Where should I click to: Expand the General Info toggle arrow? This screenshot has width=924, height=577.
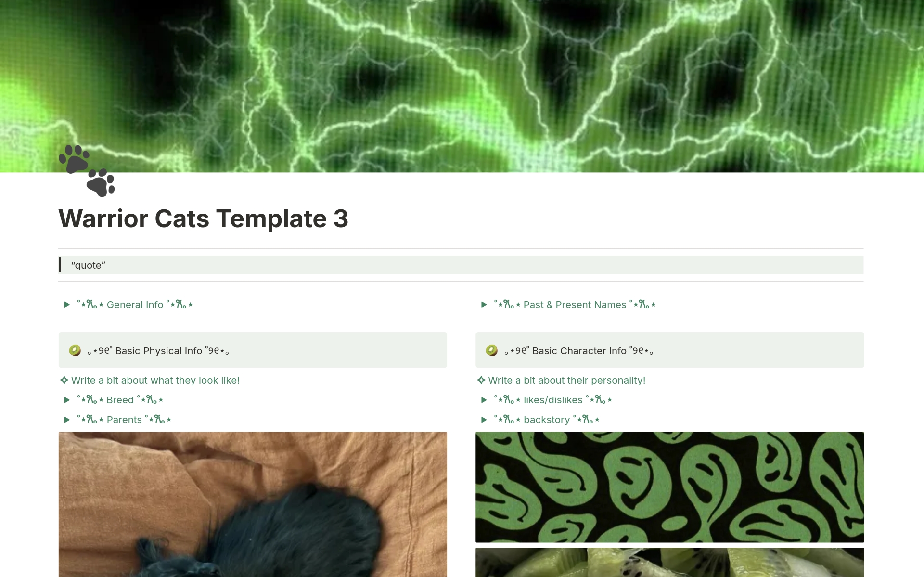click(67, 305)
